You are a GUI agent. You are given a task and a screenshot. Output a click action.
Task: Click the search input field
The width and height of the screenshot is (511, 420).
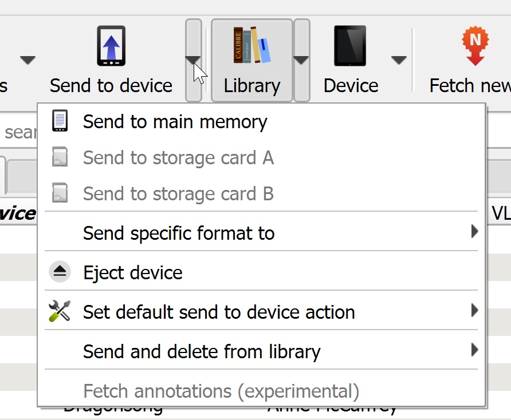pos(18,133)
